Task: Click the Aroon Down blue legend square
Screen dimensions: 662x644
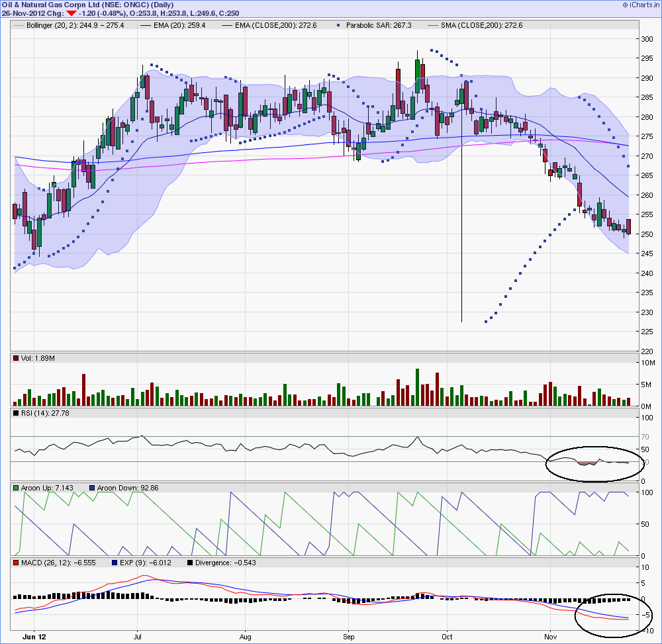Action: (x=92, y=488)
